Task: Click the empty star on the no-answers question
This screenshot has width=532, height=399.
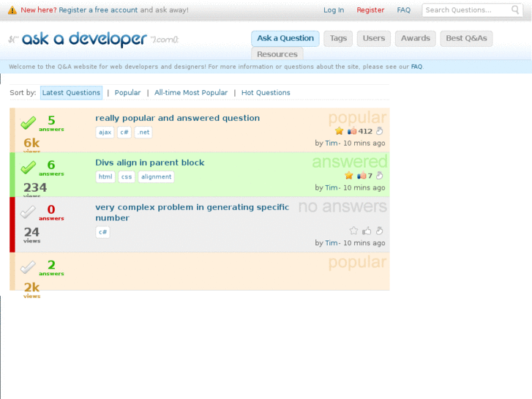Action: tap(354, 231)
